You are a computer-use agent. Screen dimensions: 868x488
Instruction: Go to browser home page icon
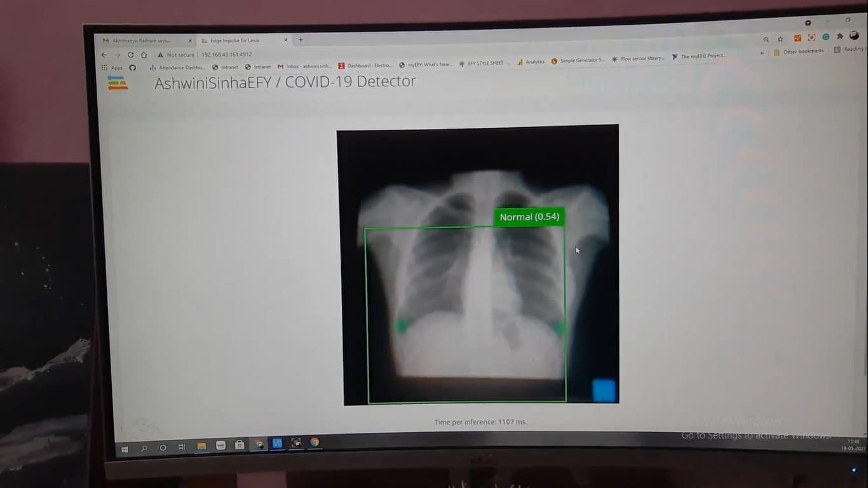click(144, 55)
